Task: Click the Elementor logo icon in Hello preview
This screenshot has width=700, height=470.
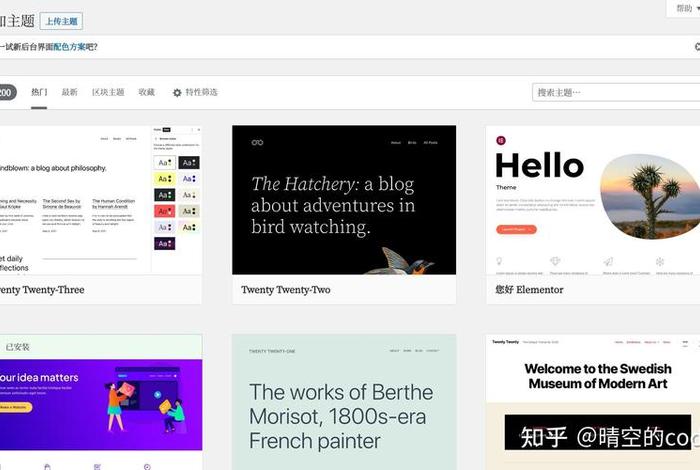Action: point(501,141)
